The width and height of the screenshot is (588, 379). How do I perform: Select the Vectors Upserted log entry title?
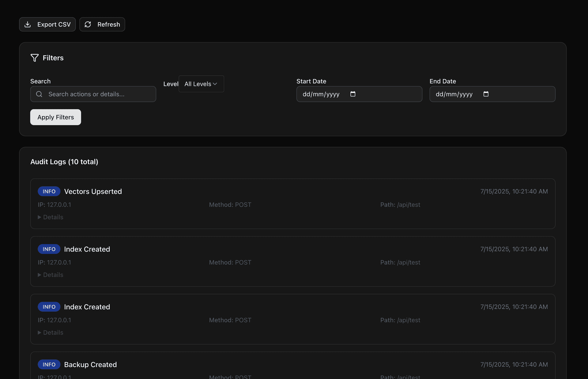point(93,191)
